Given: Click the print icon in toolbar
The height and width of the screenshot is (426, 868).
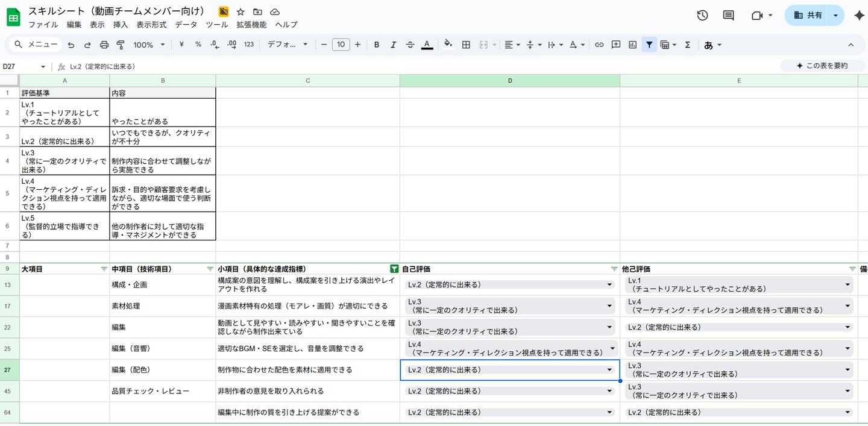Looking at the screenshot, I should click(104, 45).
